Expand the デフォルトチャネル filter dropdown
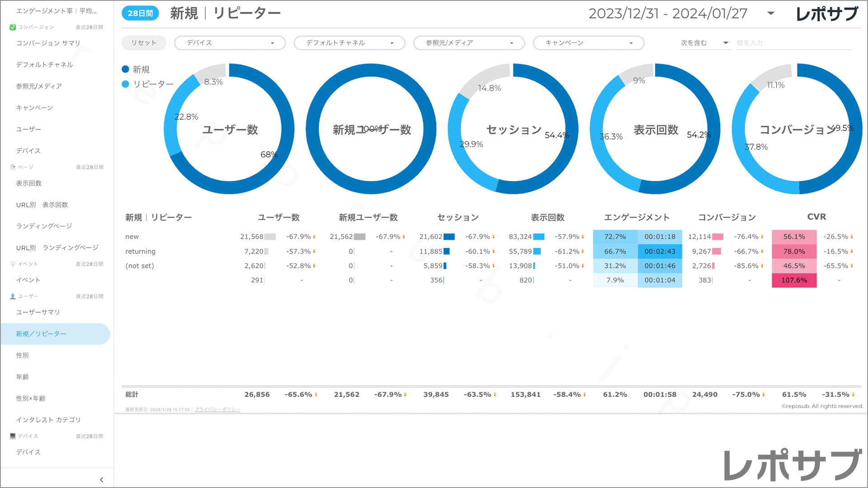Viewport: 868px width, 488px height. click(x=349, y=43)
